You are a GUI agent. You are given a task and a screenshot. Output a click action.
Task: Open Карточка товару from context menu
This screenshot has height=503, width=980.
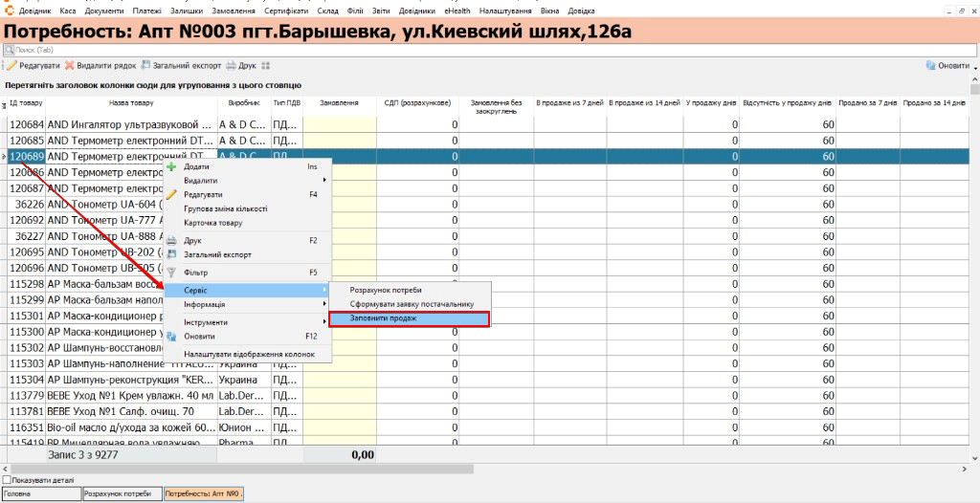pyautogui.click(x=213, y=223)
